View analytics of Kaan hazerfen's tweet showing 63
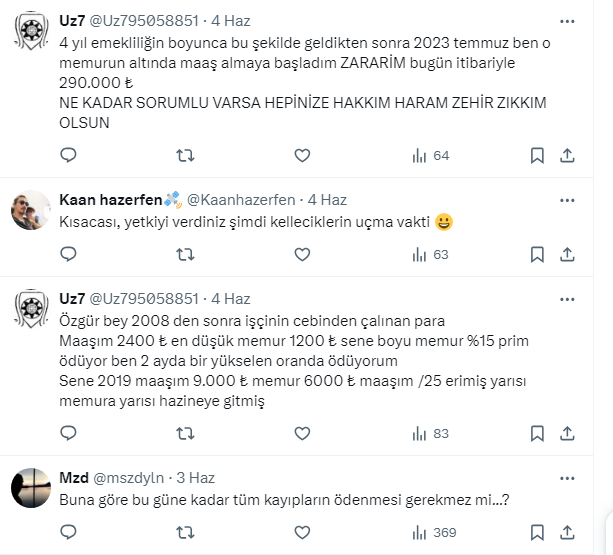This screenshot has height=555, width=613. click(430, 254)
